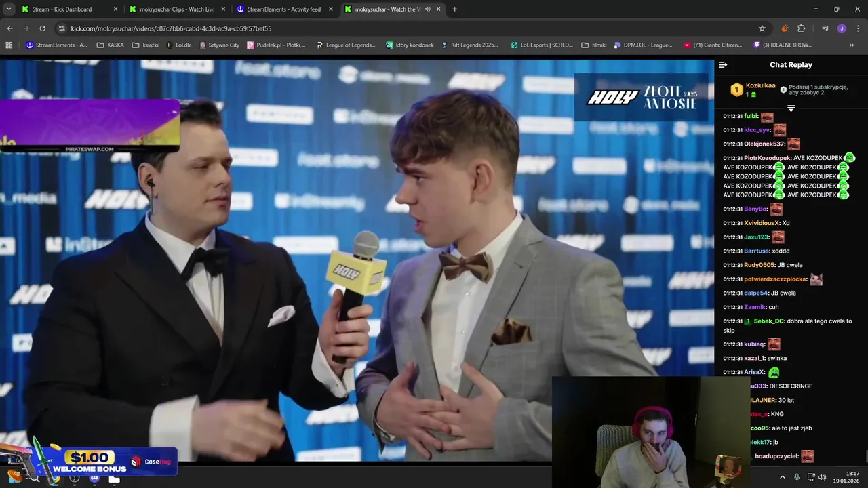Mute the tab via speaker icon
868x488 pixels.
click(x=427, y=9)
